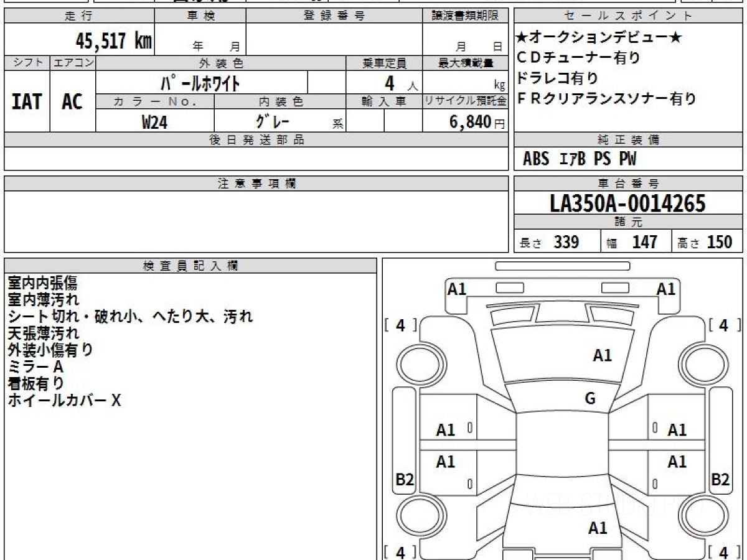Screen dimensions: 747x560
Task: Select the length value 339
Action: pos(566,242)
